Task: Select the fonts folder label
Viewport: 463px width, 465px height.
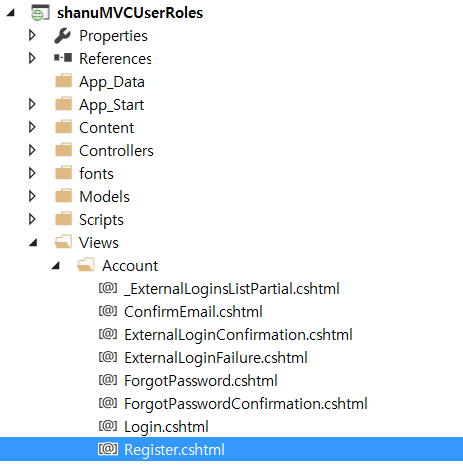Action: 96,174
